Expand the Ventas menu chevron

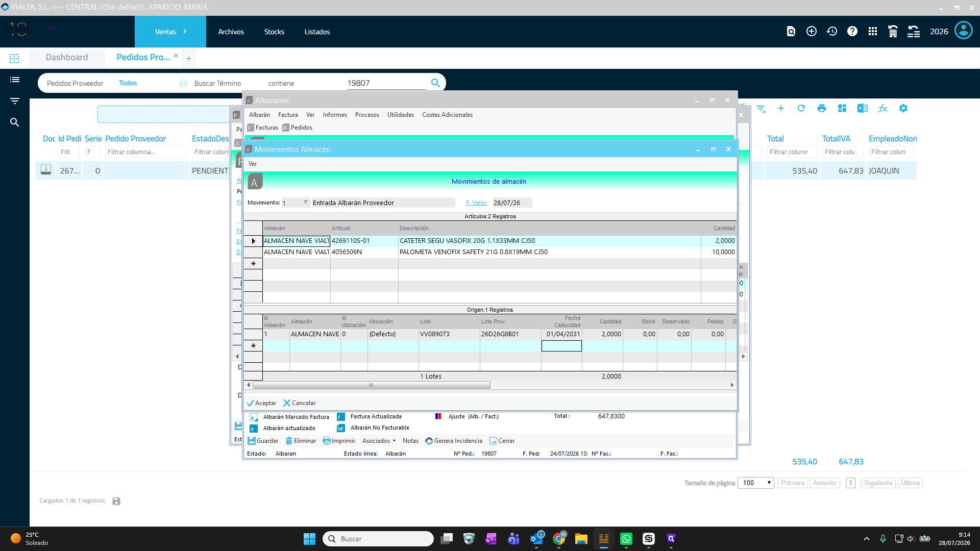tap(185, 32)
